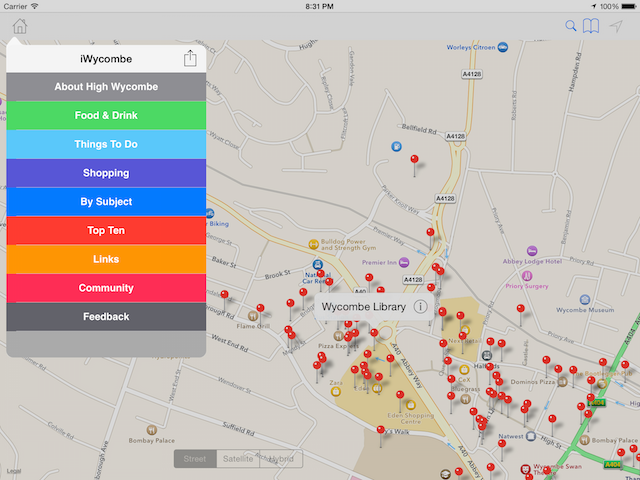
Task: Tap the Legal link on map
Action: click(x=13, y=471)
